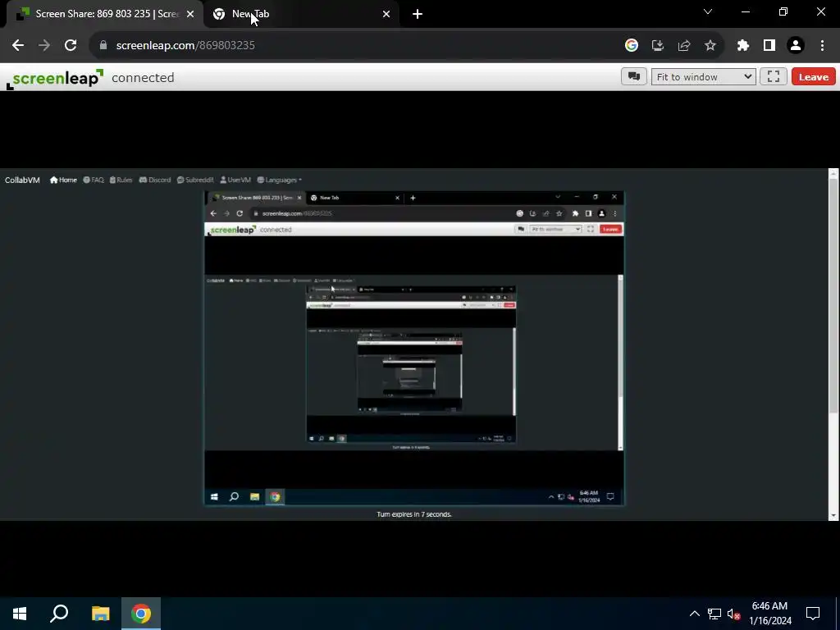Viewport: 840px width, 630px height.
Task: Open a new browser tab with plus button
Action: (418, 15)
